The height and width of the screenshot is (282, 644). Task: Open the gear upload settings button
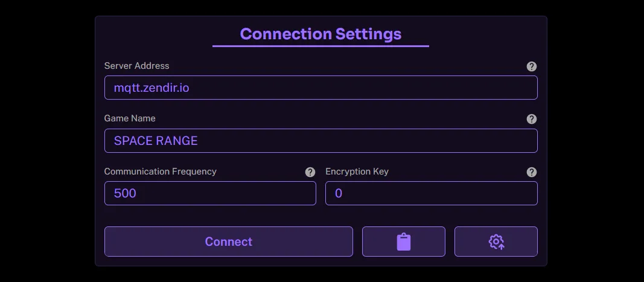(496, 242)
